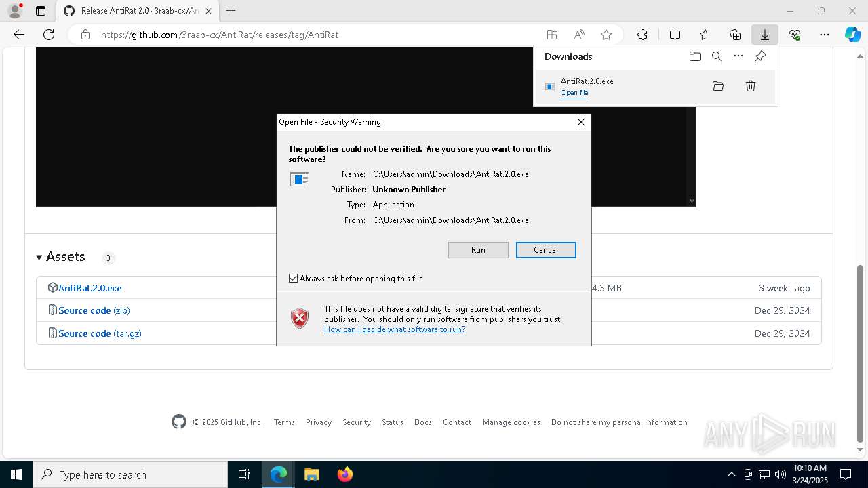Uncheck Always ask before opening this file
Image resolution: width=868 pixels, height=488 pixels.
point(293,279)
